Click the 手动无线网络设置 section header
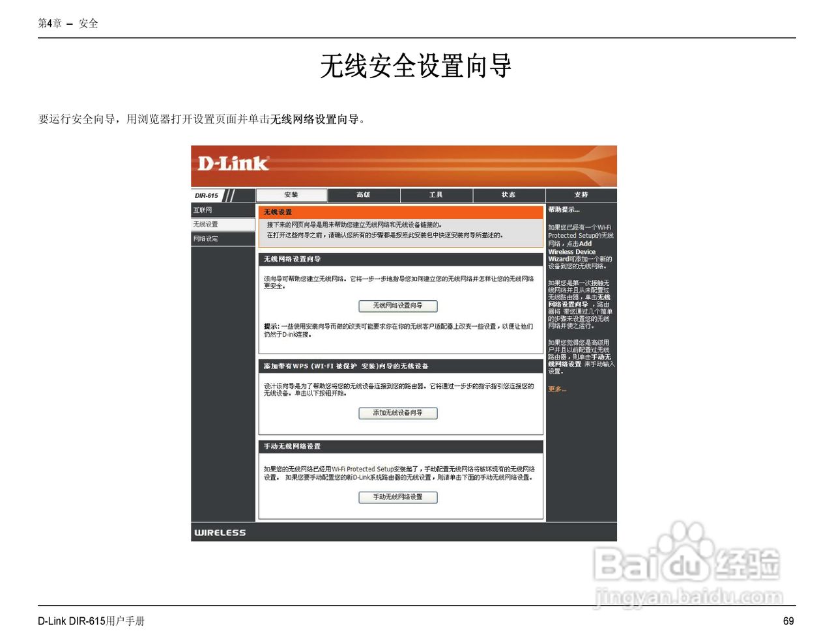 tap(401, 447)
